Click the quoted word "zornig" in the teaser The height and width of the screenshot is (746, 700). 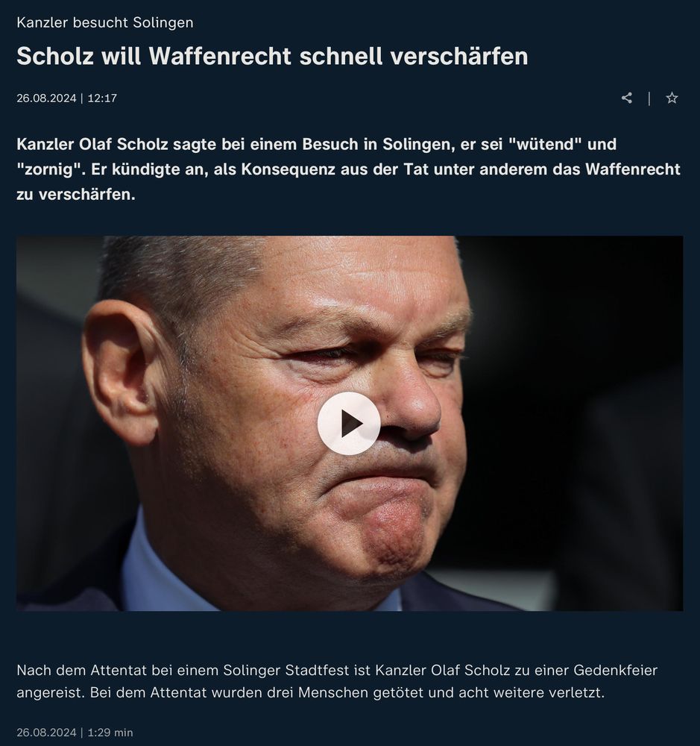51,169
